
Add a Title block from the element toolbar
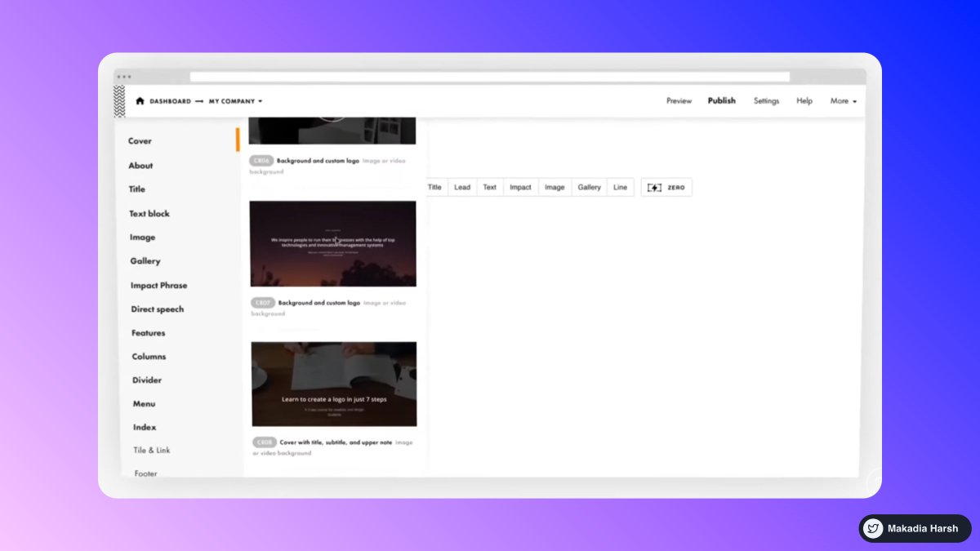(x=434, y=187)
